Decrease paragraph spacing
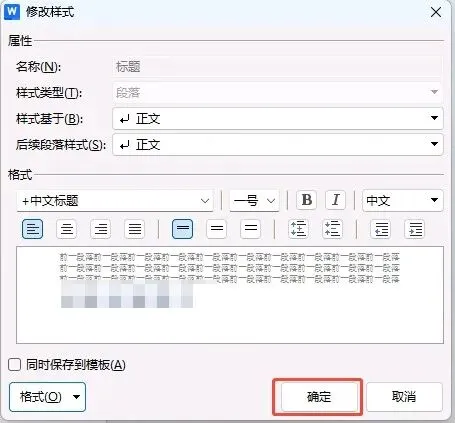Screen dimensions: 455x423 coord(332,229)
